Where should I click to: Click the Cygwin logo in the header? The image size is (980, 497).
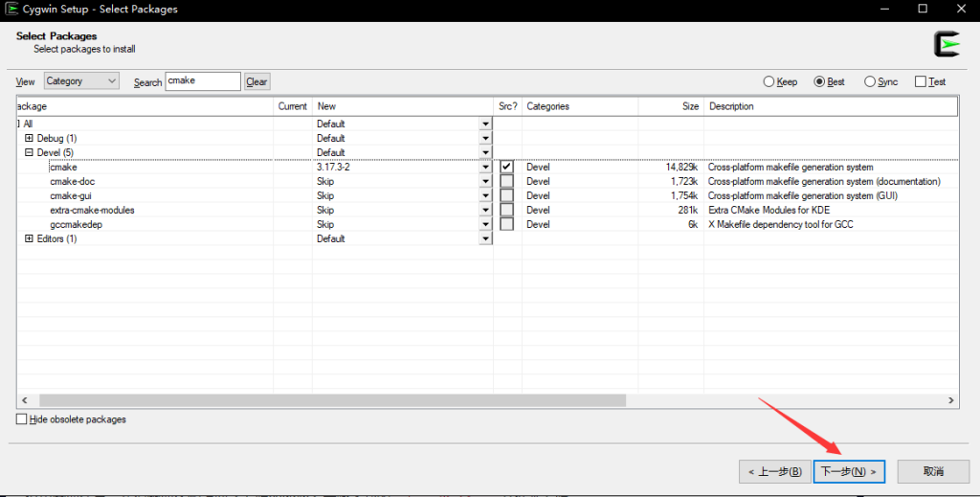tap(947, 44)
